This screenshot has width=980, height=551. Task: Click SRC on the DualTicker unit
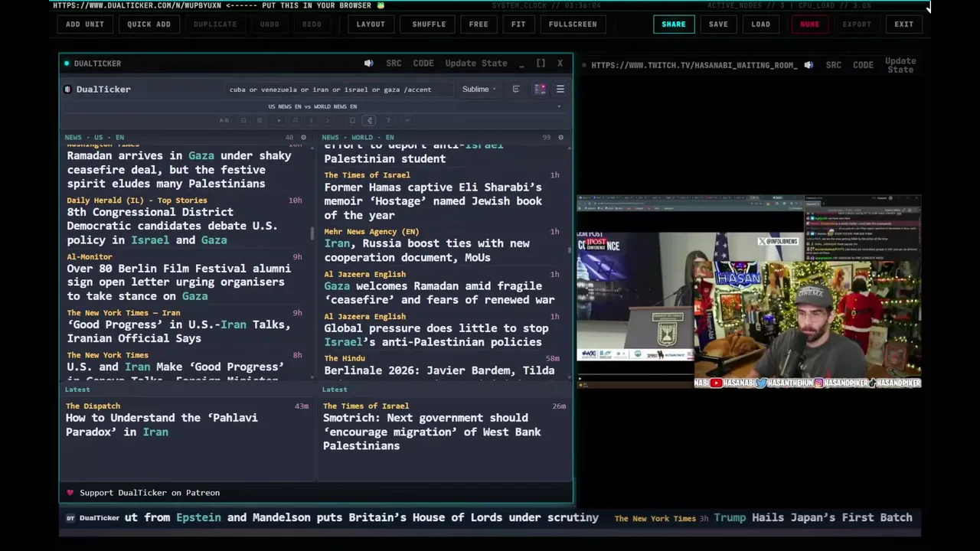tap(394, 64)
